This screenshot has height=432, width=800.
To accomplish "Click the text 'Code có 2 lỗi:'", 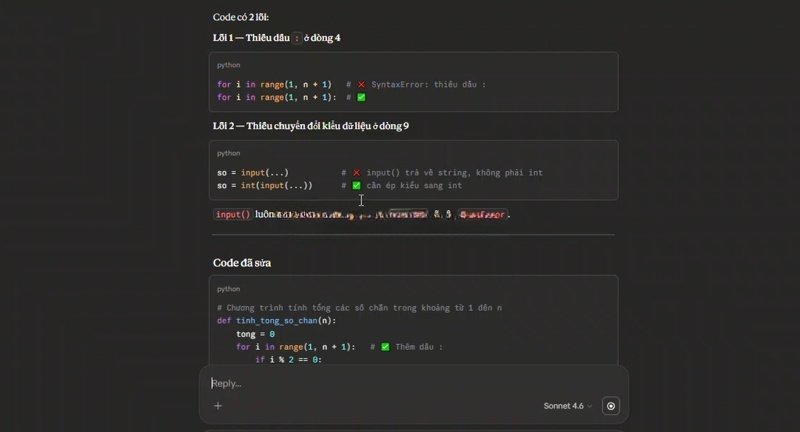I will click(x=241, y=17).
